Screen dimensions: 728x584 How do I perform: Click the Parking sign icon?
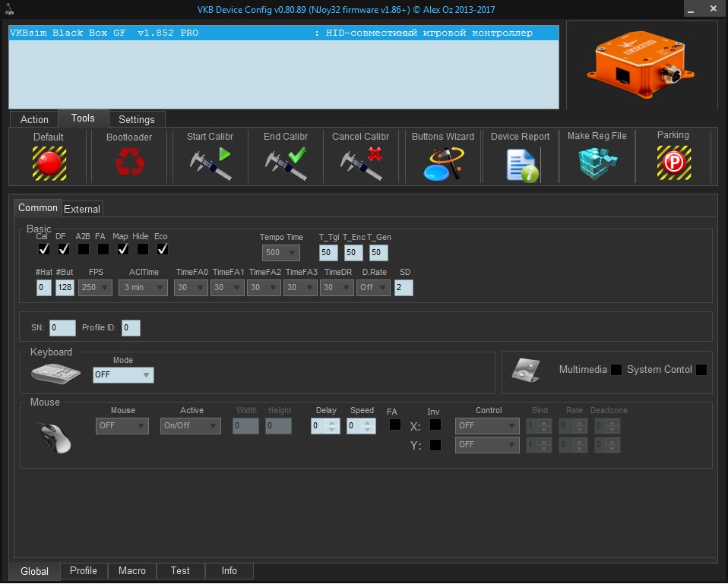click(x=674, y=163)
